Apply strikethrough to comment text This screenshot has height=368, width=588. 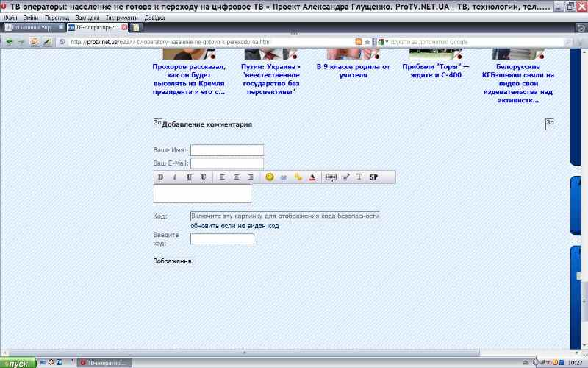click(203, 177)
